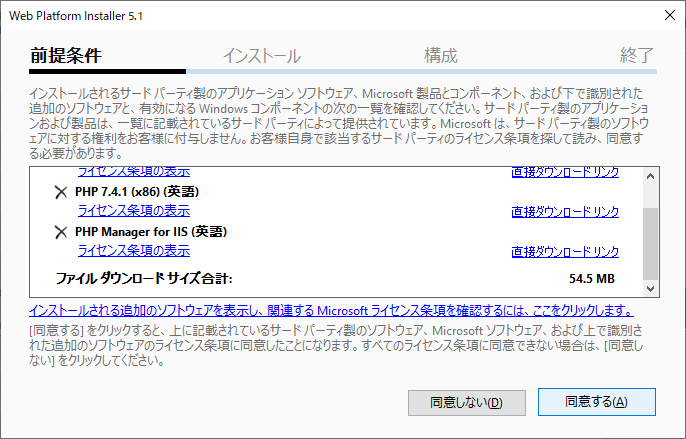The width and height of the screenshot is (686, 439).
Task: Open license terms link under PHP Manager for IIS
Action: 134,251
